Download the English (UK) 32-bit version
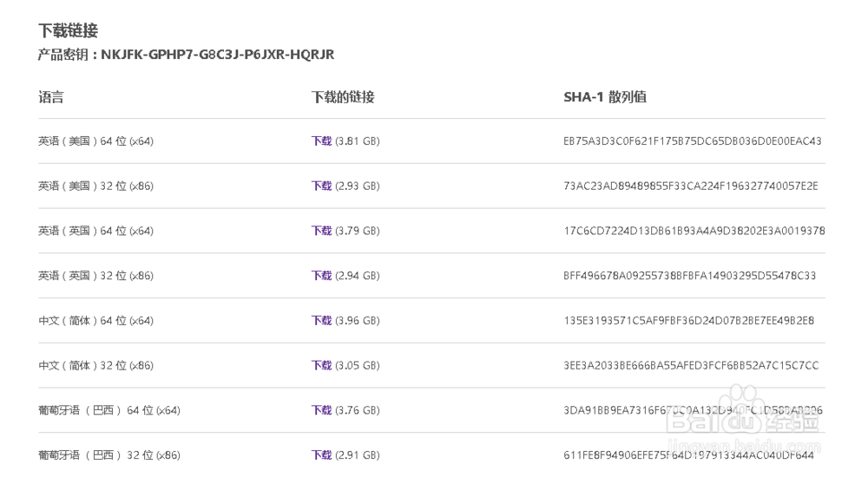868x477 pixels. click(321, 276)
